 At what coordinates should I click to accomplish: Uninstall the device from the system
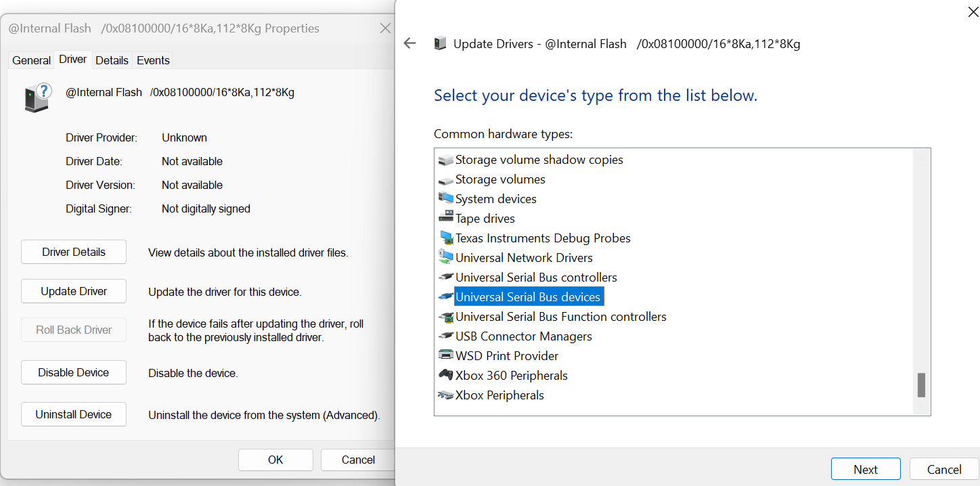(x=73, y=414)
